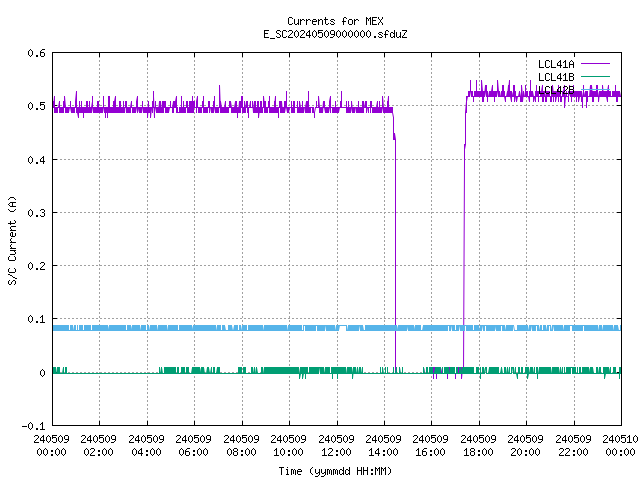
Task: Click the y-axis value -0.1
Action: click(33, 426)
